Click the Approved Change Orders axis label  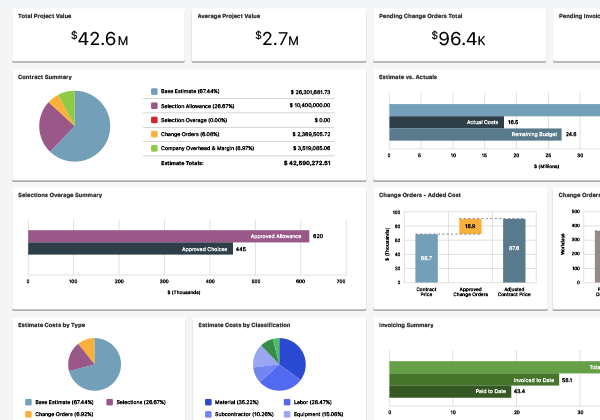(471, 292)
